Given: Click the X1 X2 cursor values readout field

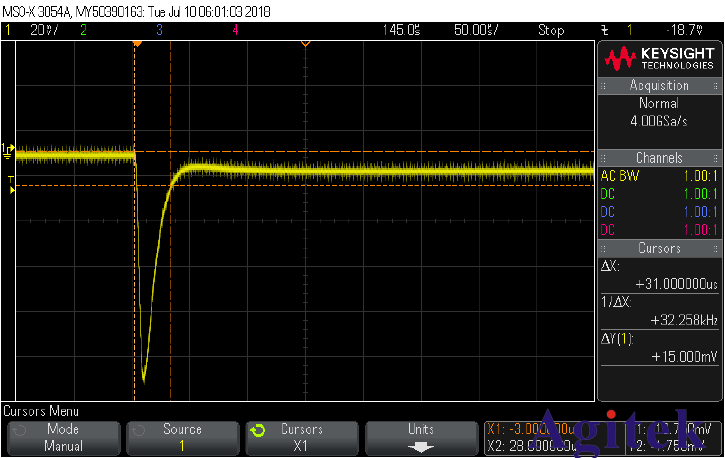Looking at the screenshot, I should coord(540,438).
